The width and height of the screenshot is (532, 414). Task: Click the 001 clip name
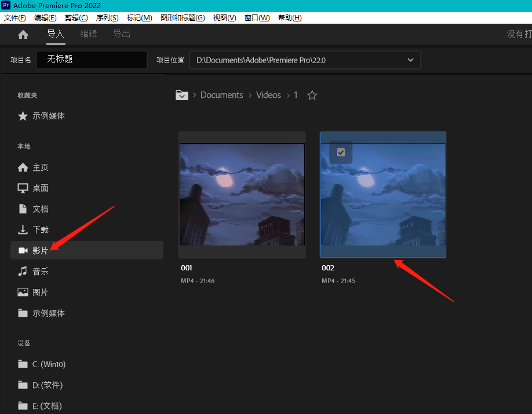pyautogui.click(x=186, y=268)
